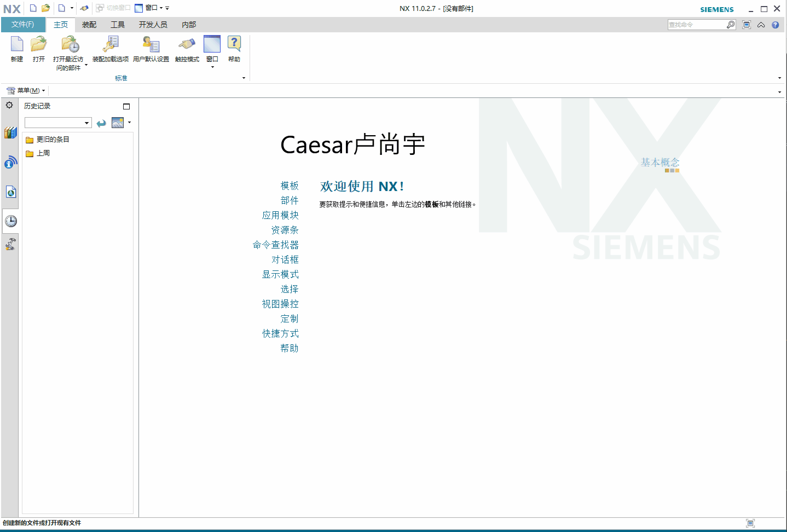This screenshot has height=532, width=787.
Task: Open the 对话框 welcome link
Action: click(285, 260)
